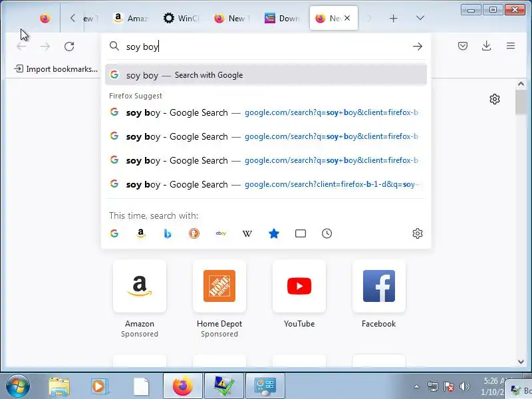
Task: Open the blank document taskbar icon
Action: click(x=141, y=386)
